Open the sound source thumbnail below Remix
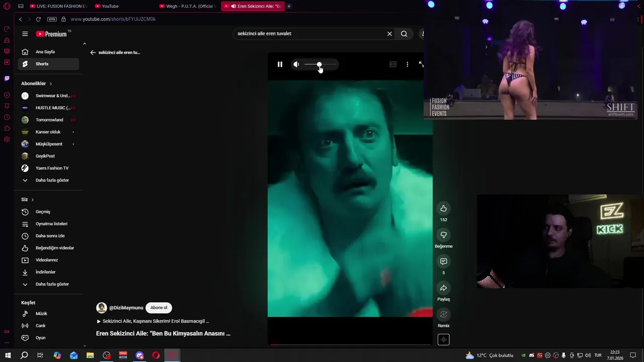The height and width of the screenshot is (362, 644). coord(443,340)
